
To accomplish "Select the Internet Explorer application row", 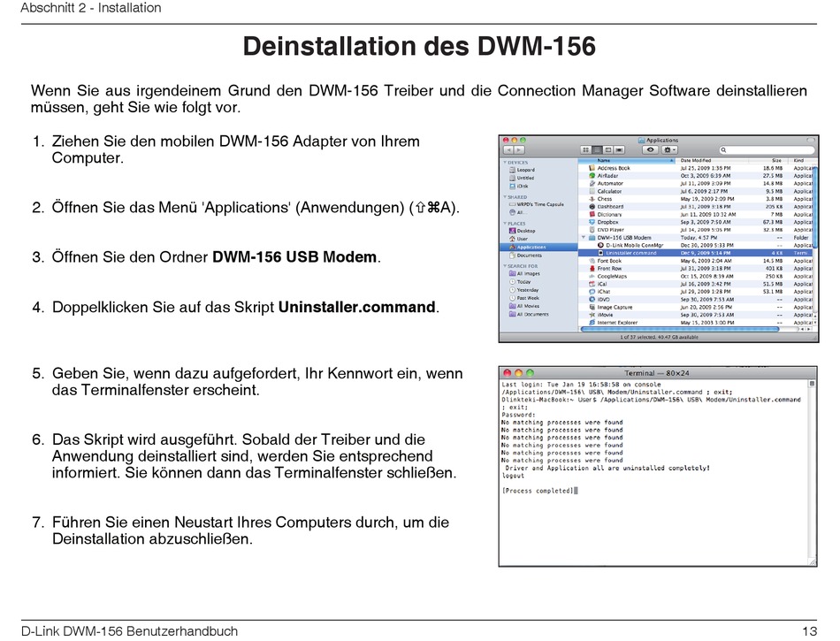I will point(696,323).
